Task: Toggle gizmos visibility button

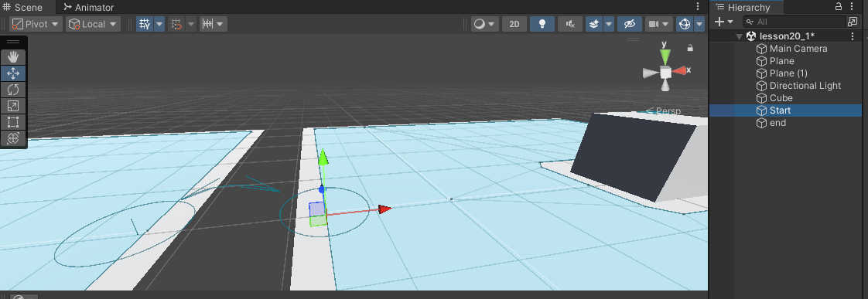Action: [x=685, y=24]
